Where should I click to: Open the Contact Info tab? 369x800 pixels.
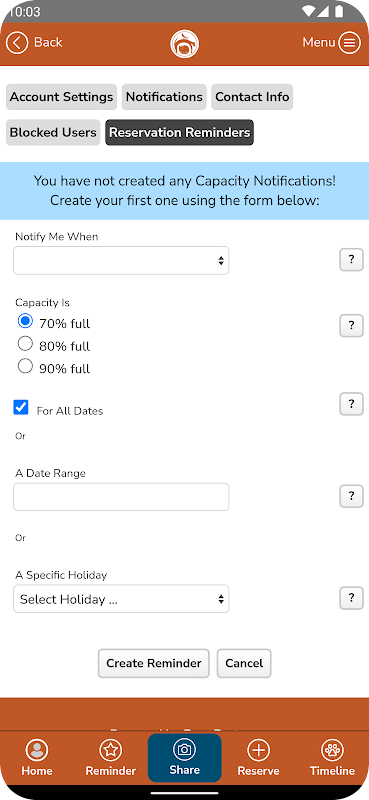[x=252, y=97]
